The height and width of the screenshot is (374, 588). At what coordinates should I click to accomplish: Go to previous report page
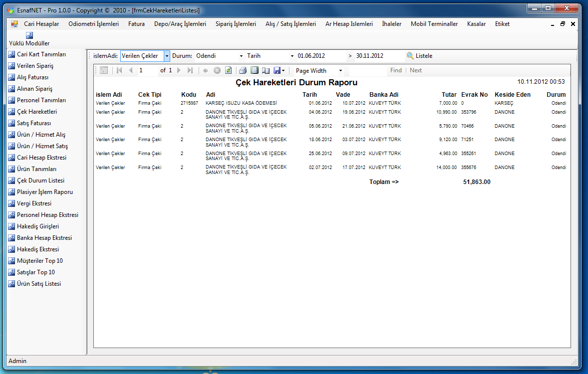[x=130, y=70]
